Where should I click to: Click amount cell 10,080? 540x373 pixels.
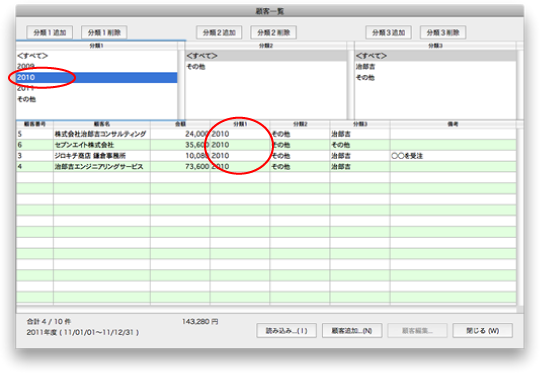[180, 156]
